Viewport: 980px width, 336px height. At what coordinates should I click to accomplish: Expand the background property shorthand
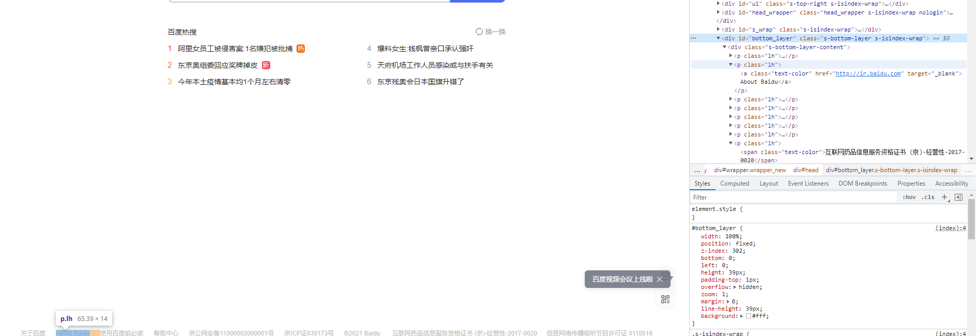tap(742, 316)
